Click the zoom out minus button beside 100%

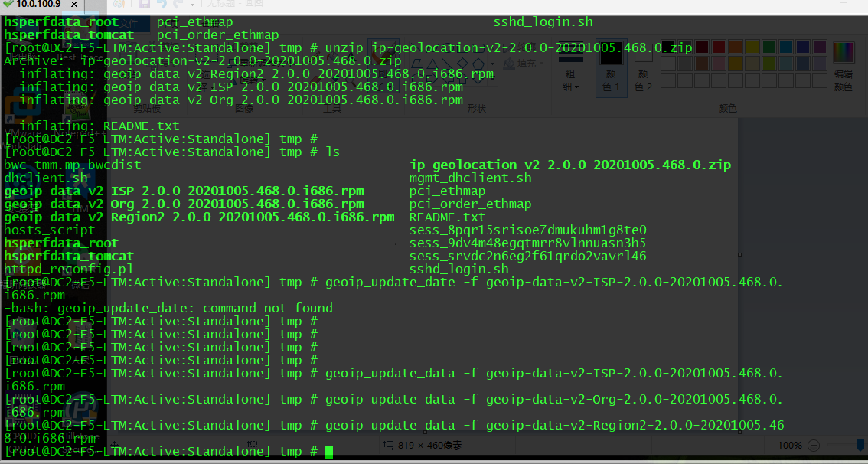tap(813, 445)
